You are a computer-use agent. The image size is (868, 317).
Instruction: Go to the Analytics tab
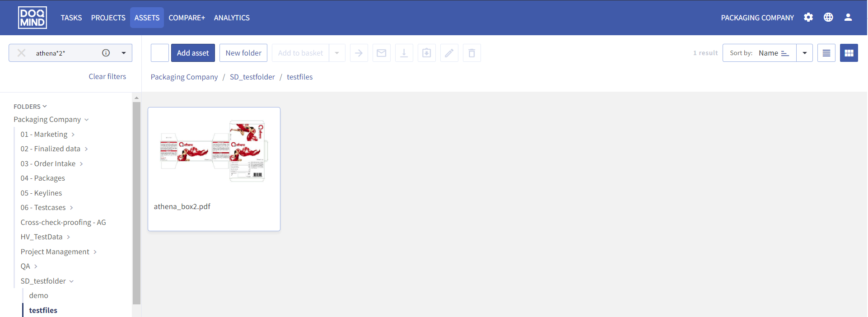click(232, 18)
